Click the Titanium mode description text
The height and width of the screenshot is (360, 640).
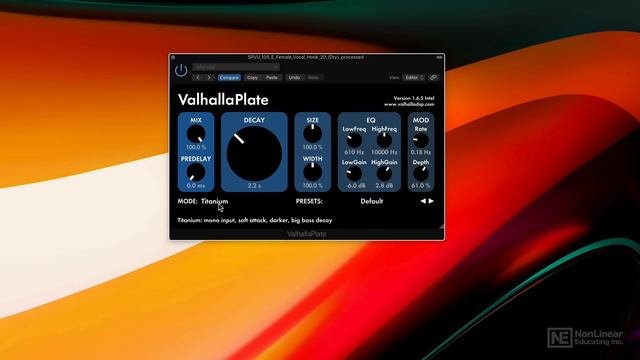[x=255, y=220]
